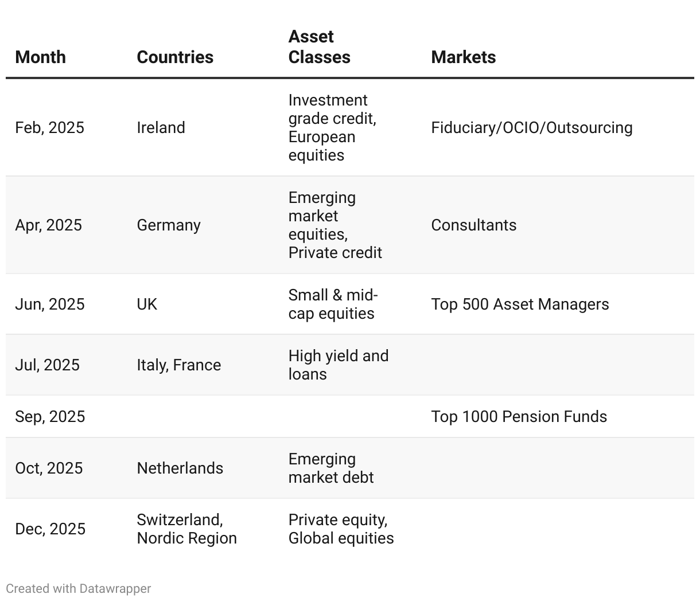Screen dimensions: 700x602
Task: Select the Netherlands country cell
Action: click(x=180, y=468)
